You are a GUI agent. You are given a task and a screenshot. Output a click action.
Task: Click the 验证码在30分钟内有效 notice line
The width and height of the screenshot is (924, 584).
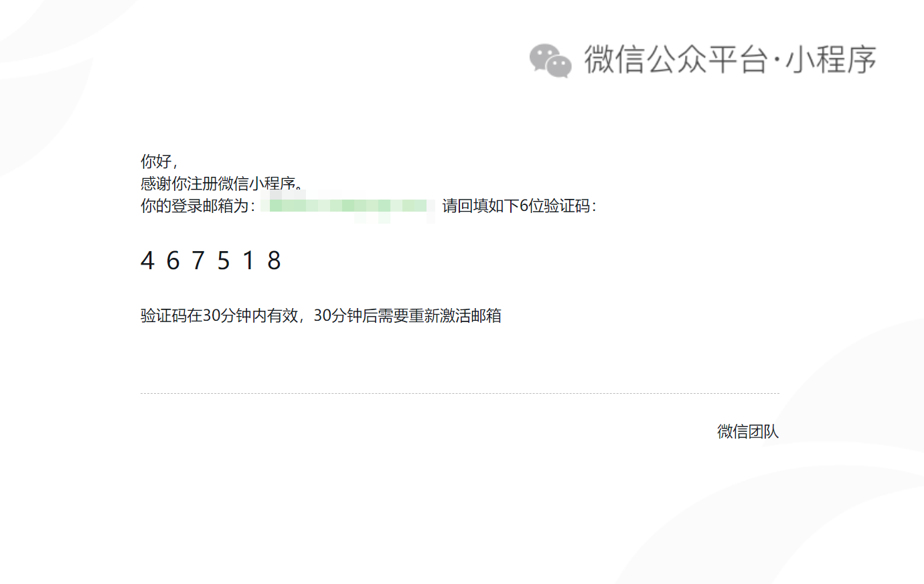321,315
